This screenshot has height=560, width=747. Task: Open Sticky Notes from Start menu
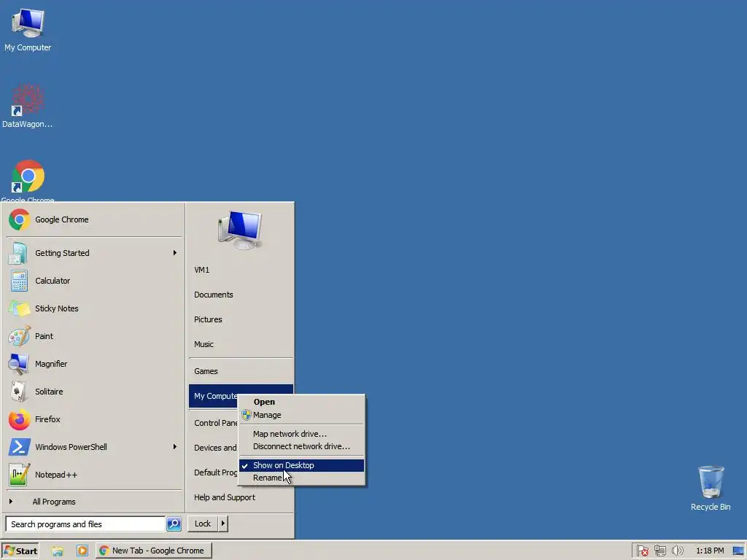[x=94, y=308]
